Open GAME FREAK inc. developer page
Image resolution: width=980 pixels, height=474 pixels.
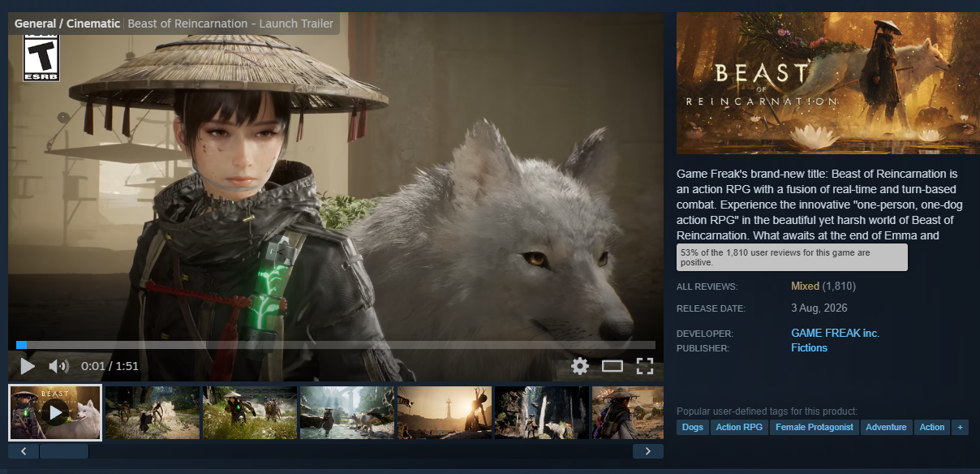tap(836, 334)
